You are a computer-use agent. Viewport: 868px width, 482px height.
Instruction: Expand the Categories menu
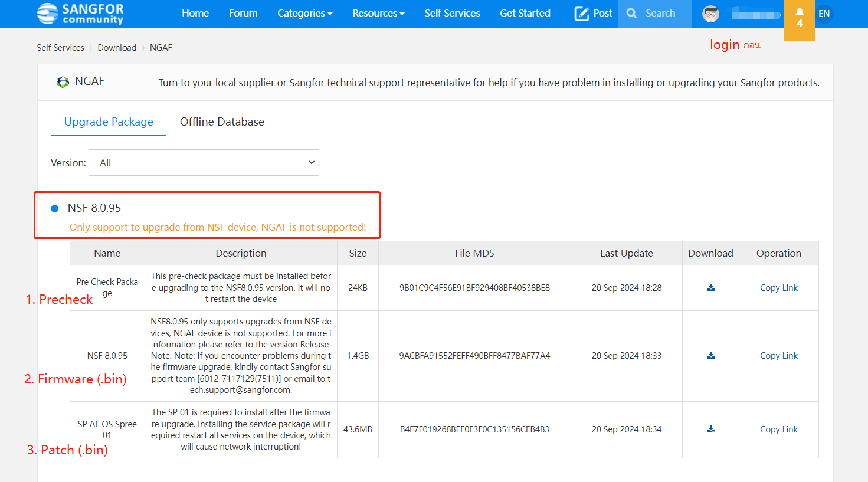(x=305, y=13)
